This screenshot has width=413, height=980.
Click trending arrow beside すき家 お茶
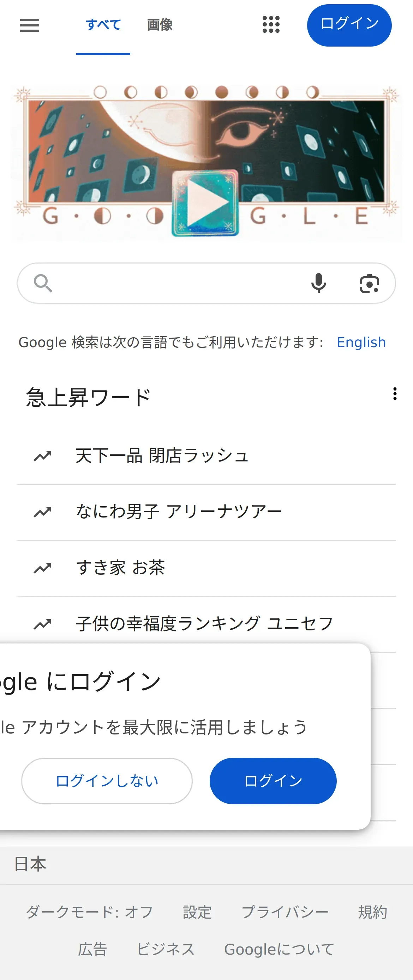click(43, 568)
